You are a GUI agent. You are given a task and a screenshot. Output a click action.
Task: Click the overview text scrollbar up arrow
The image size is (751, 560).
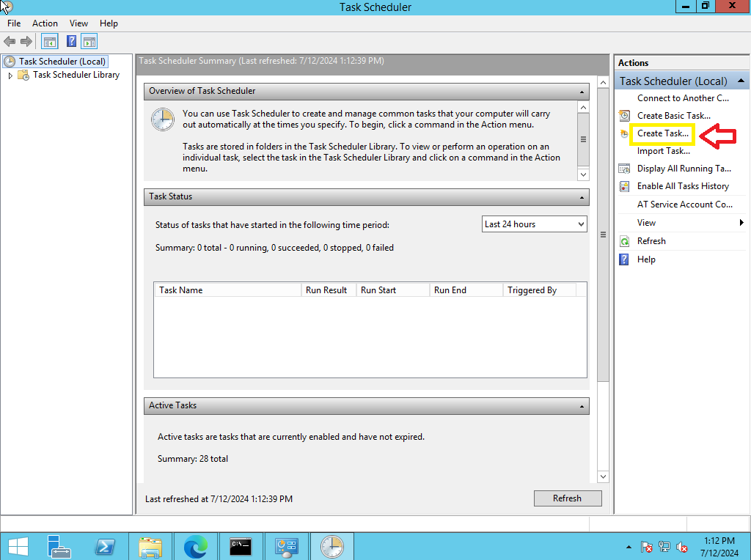pos(583,107)
